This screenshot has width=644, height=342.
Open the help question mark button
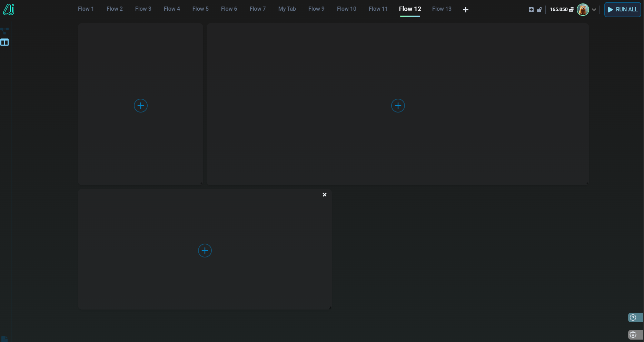tap(635, 317)
